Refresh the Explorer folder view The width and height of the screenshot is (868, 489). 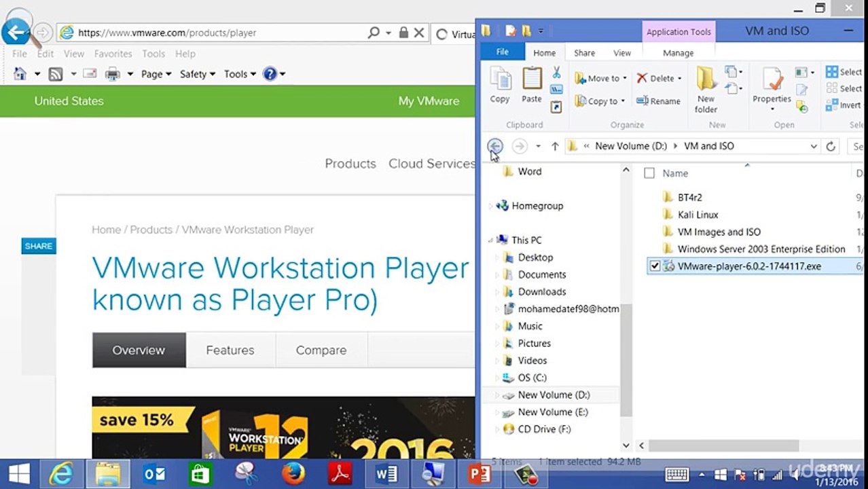(830, 146)
